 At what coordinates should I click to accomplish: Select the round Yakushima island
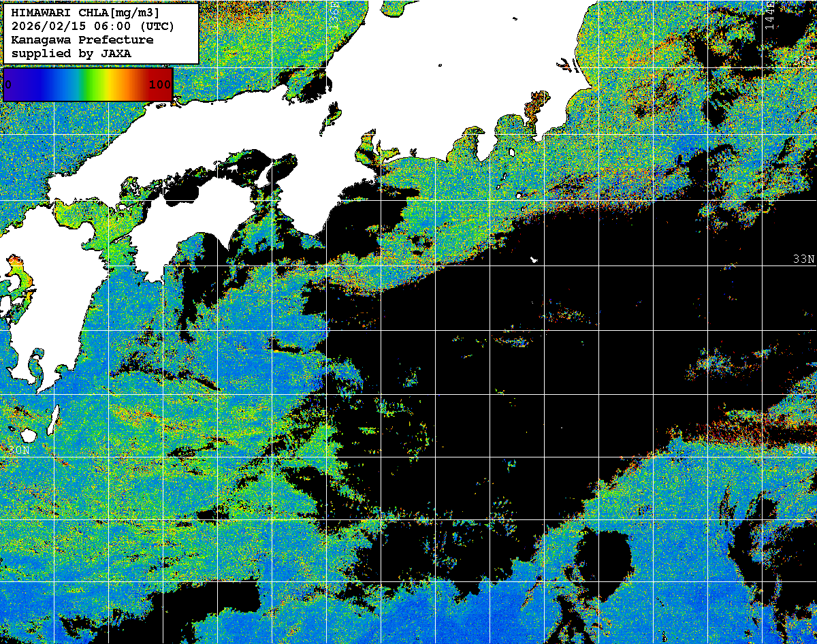[28, 434]
